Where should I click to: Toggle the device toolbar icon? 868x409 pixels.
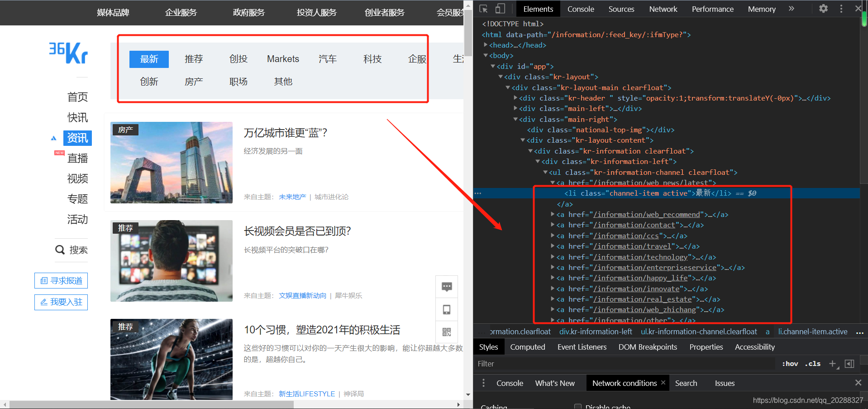[500, 9]
